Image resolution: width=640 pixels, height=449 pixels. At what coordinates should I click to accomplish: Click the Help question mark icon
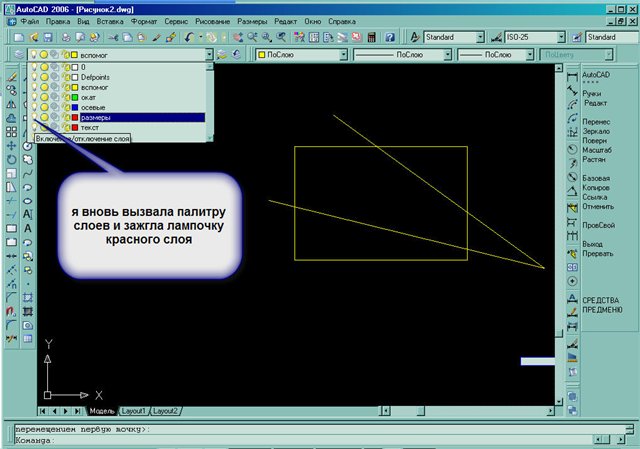(x=392, y=36)
